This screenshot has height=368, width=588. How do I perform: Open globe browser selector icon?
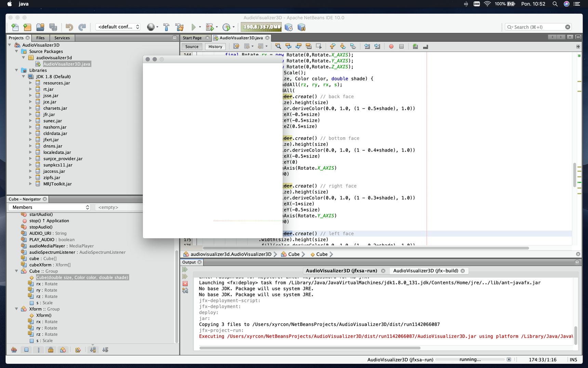pyautogui.click(x=151, y=27)
